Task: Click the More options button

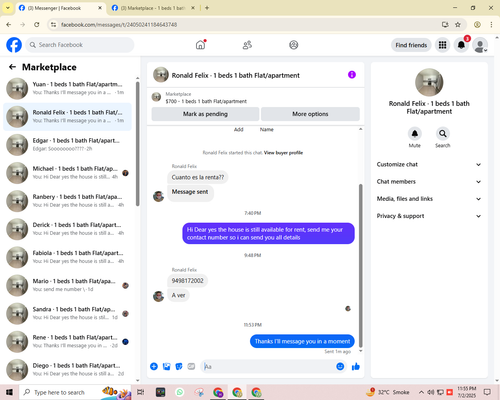Action: pos(310,114)
